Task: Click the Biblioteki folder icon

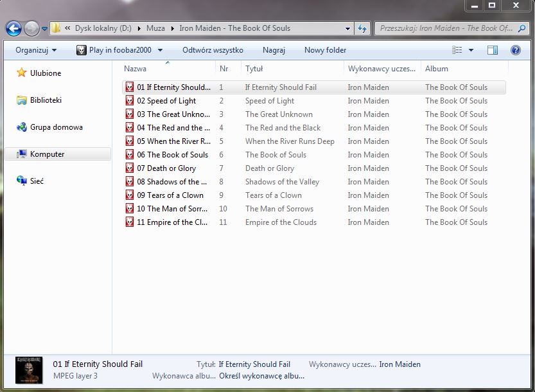Action: (21, 100)
